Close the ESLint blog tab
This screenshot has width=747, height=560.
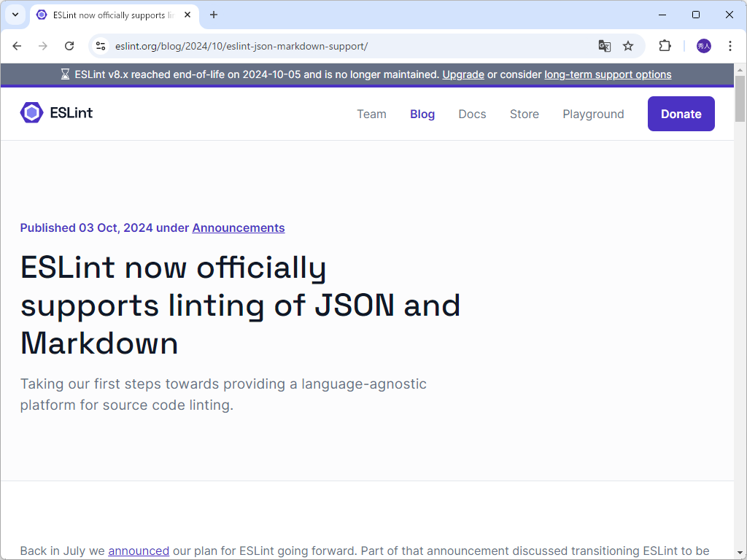(187, 15)
